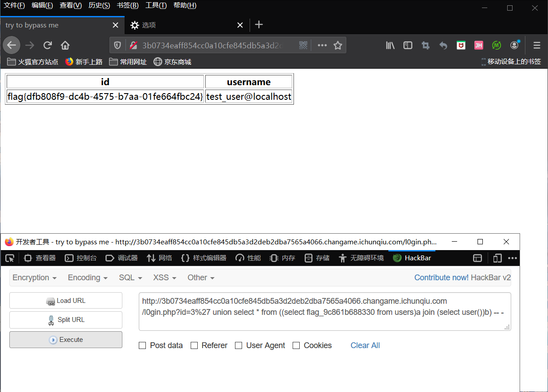Switch to the 选项 browser tab
This screenshot has width=548, height=392.
tap(187, 25)
